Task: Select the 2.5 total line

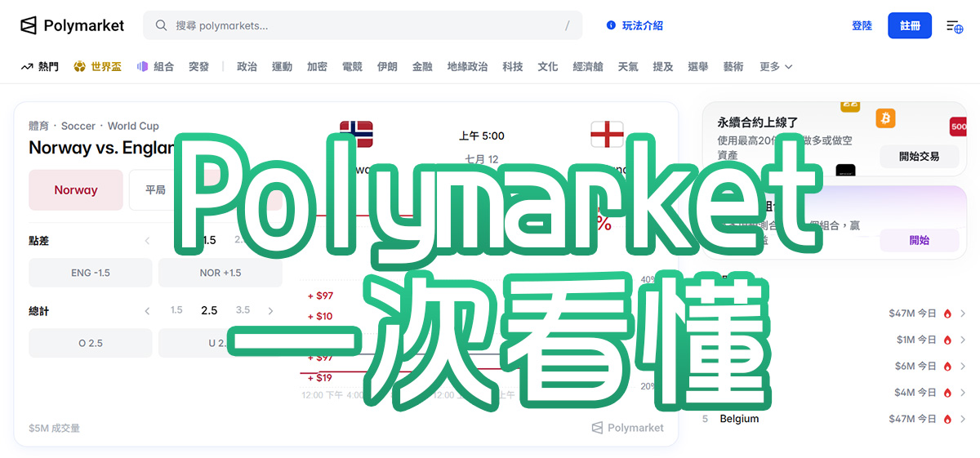Action: click(x=209, y=310)
